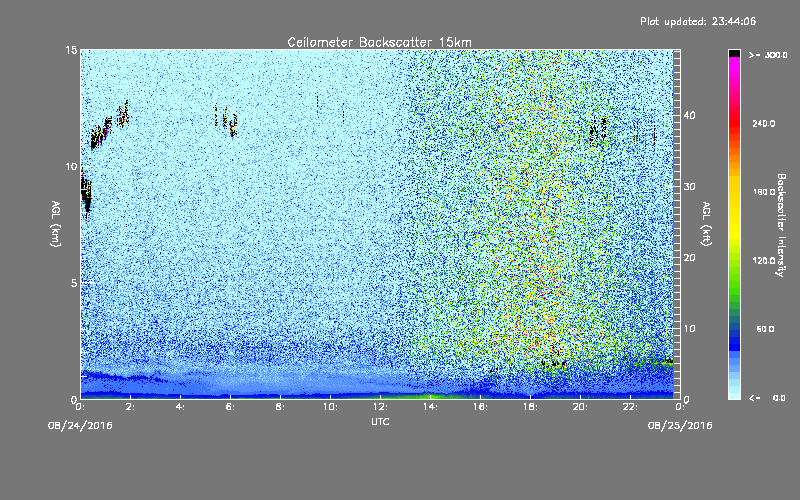The image size is (800, 500).
Task: Select the "AGL (kft)" right axis label
Action: [x=706, y=224]
